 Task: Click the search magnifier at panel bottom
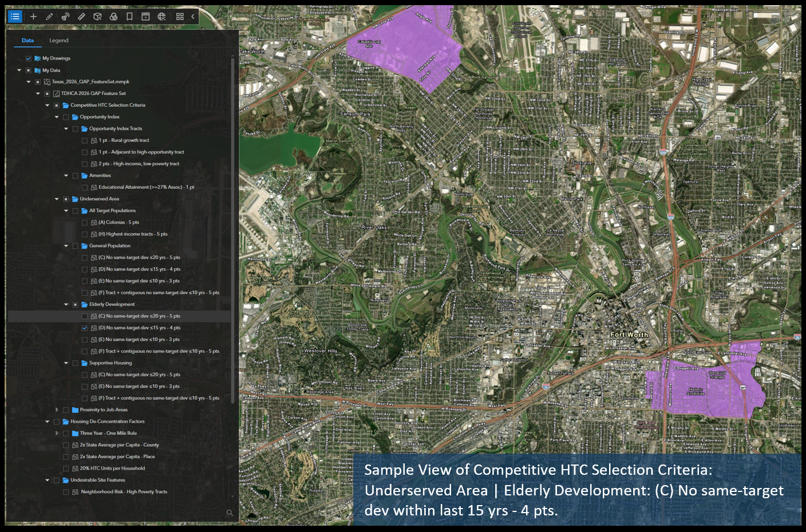coord(230,514)
